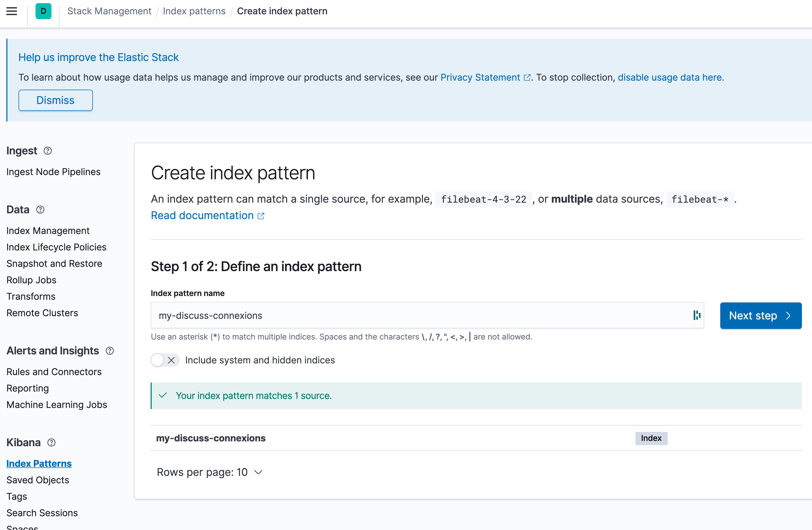Select Stack Management breadcrumb
Image resolution: width=812 pixels, height=530 pixels.
[x=109, y=11]
